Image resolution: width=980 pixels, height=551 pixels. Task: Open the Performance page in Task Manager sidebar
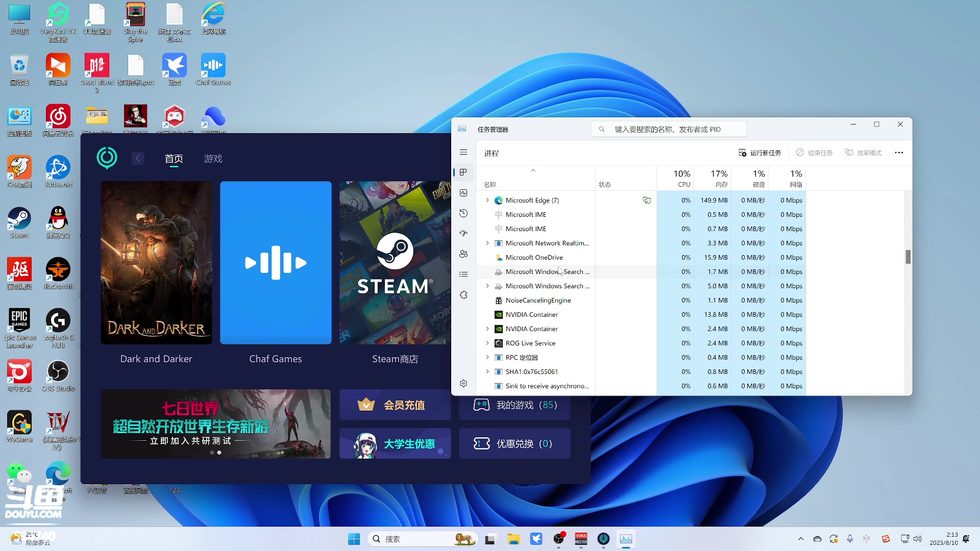point(463,193)
